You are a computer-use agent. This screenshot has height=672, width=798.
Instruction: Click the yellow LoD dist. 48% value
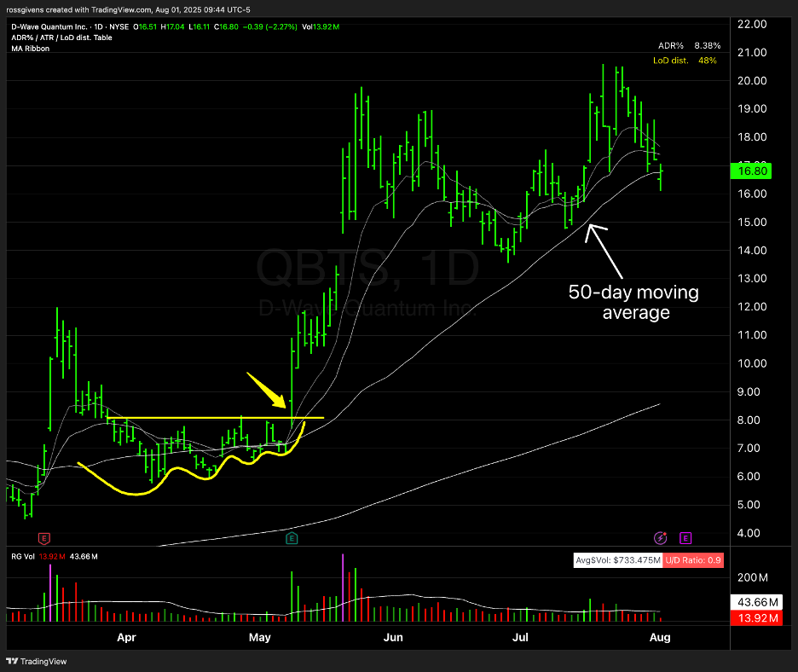tap(709, 61)
